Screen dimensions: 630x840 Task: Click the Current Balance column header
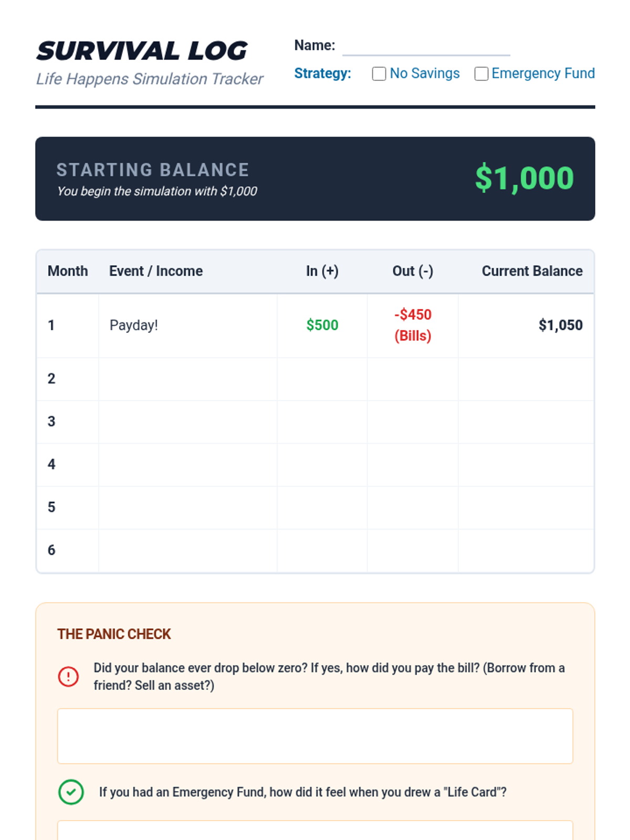[x=532, y=271]
